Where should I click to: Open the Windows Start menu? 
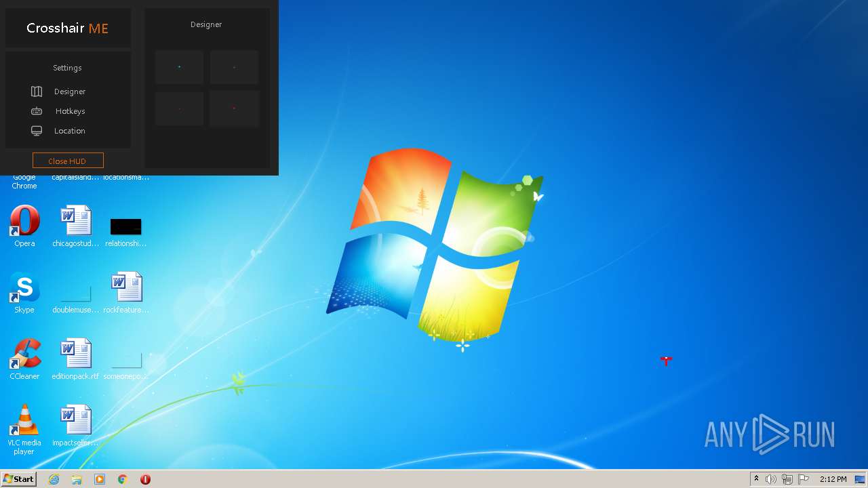click(18, 479)
